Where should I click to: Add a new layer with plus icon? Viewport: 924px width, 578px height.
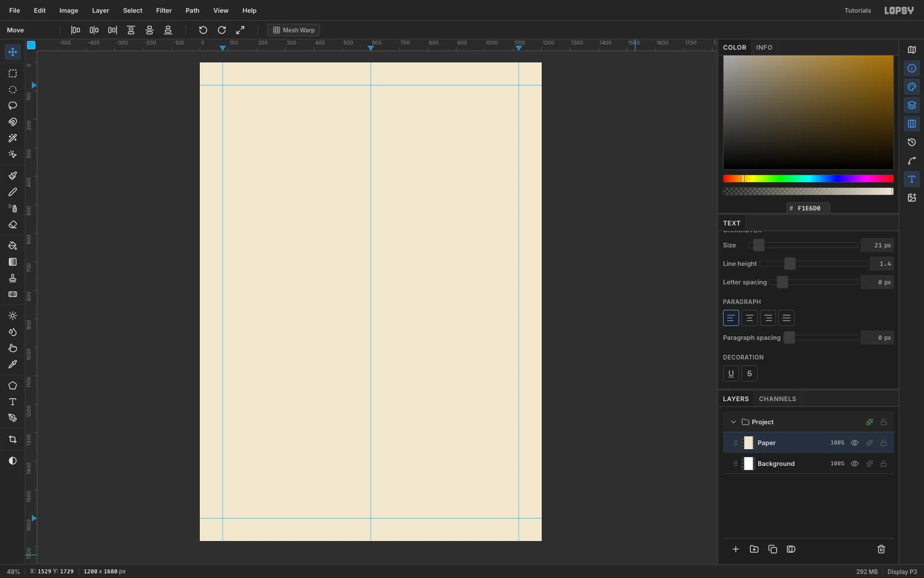[x=736, y=549]
